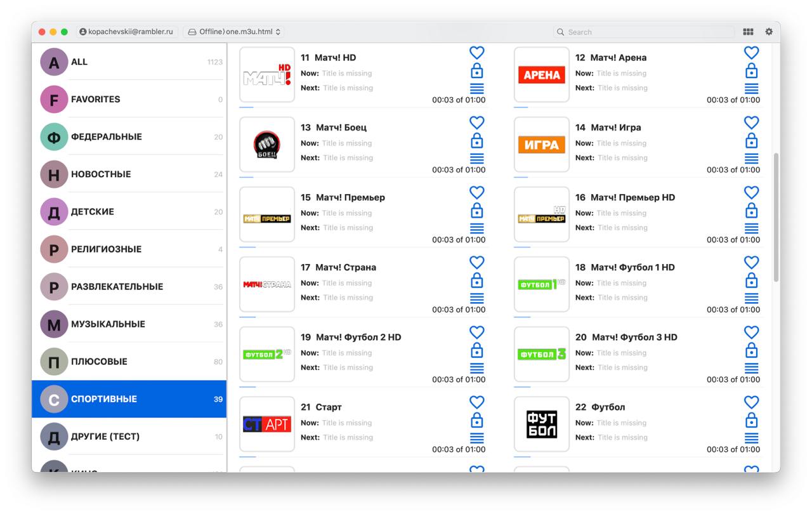This screenshot has height=514, width=812.
Task: Toggle favorite on 17 Матч! Страна
Action: point(477,262)
